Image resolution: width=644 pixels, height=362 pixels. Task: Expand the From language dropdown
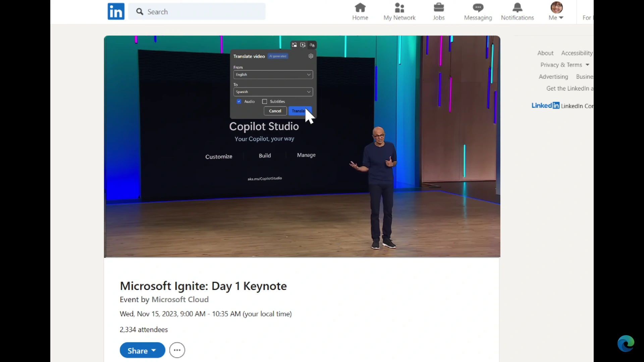[x=272, y=75]
